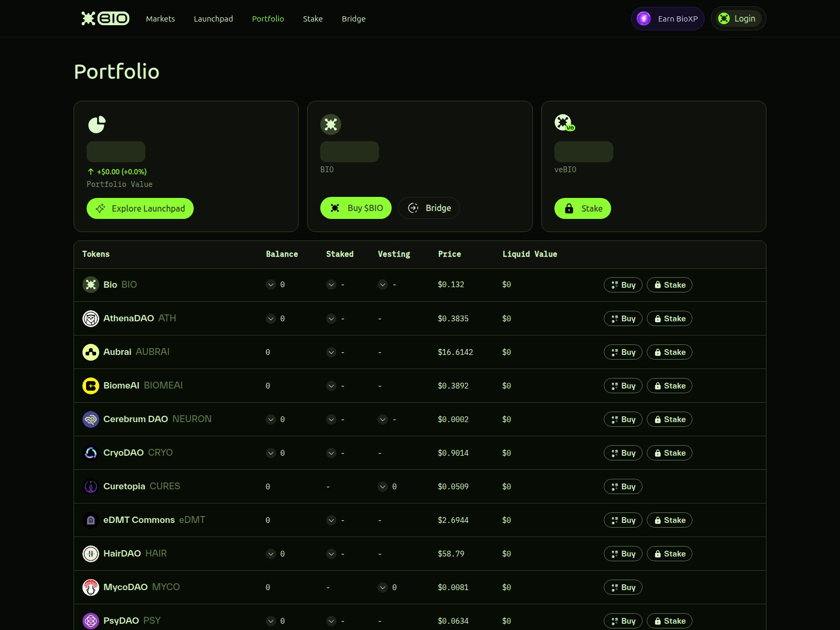Open the Markets nav item

161,19
